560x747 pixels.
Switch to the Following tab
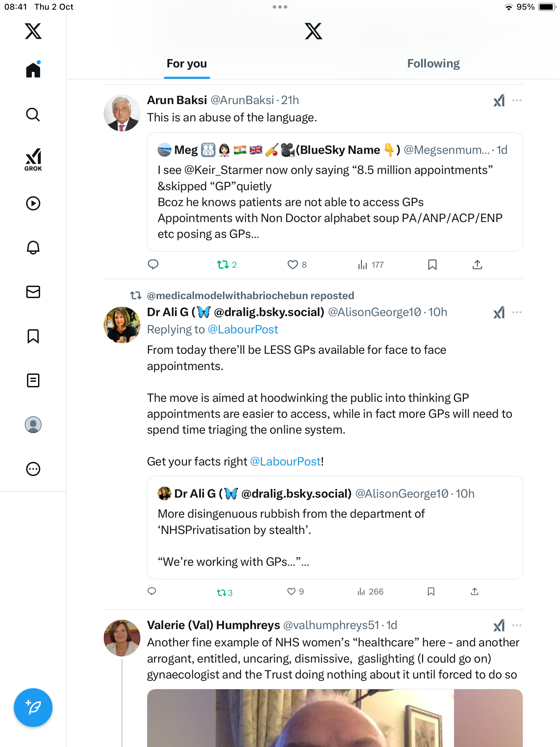[433, 64]
